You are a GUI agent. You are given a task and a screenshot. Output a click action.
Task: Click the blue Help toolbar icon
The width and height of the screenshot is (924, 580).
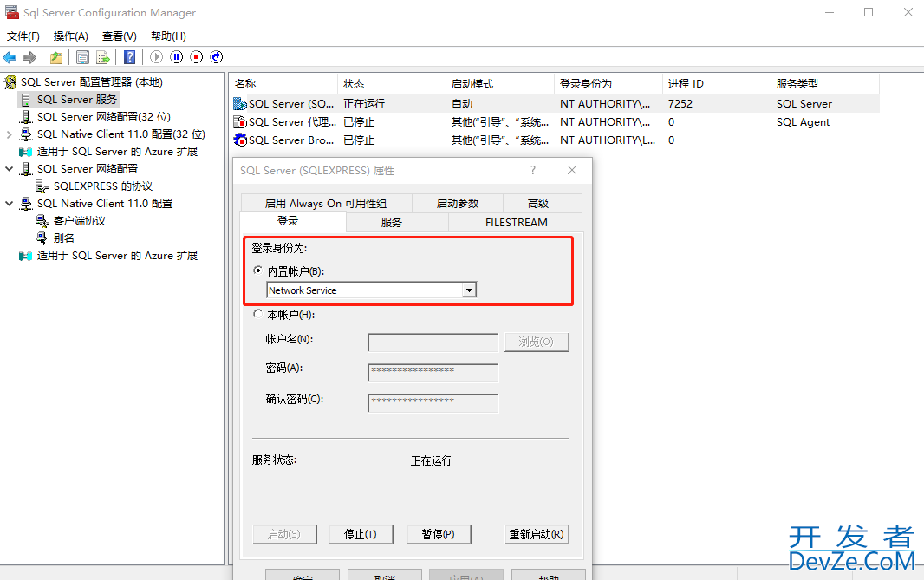pos(129,57)
